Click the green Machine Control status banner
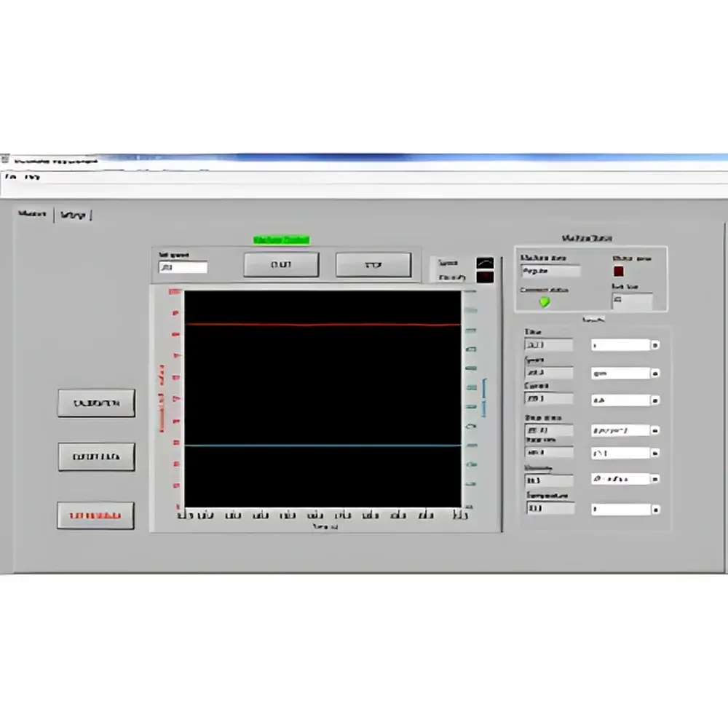This screenshot has width=728, height=728. coord(282,240)
